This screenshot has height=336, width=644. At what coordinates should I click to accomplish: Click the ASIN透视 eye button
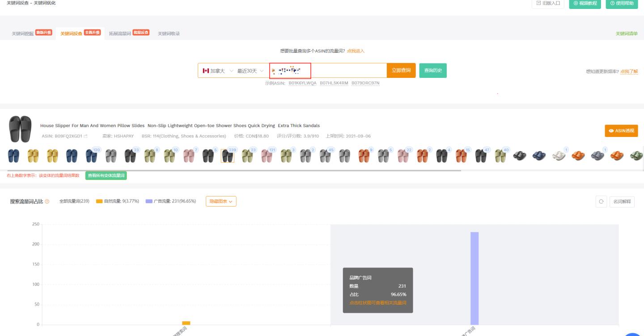tap(621, 131)
